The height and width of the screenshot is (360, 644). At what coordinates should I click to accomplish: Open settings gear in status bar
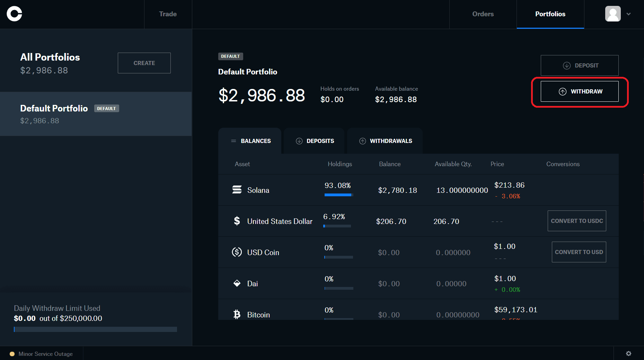(x=628, y=353)
